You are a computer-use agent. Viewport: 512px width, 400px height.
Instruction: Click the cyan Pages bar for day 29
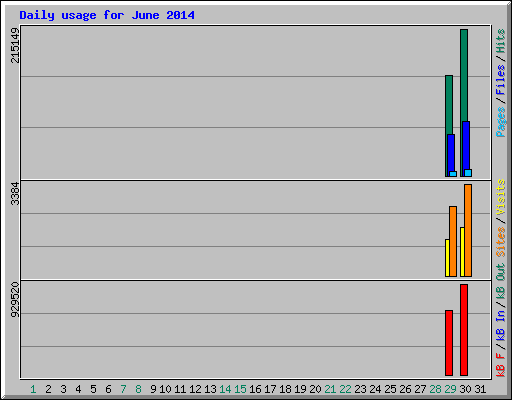point(453,174)
